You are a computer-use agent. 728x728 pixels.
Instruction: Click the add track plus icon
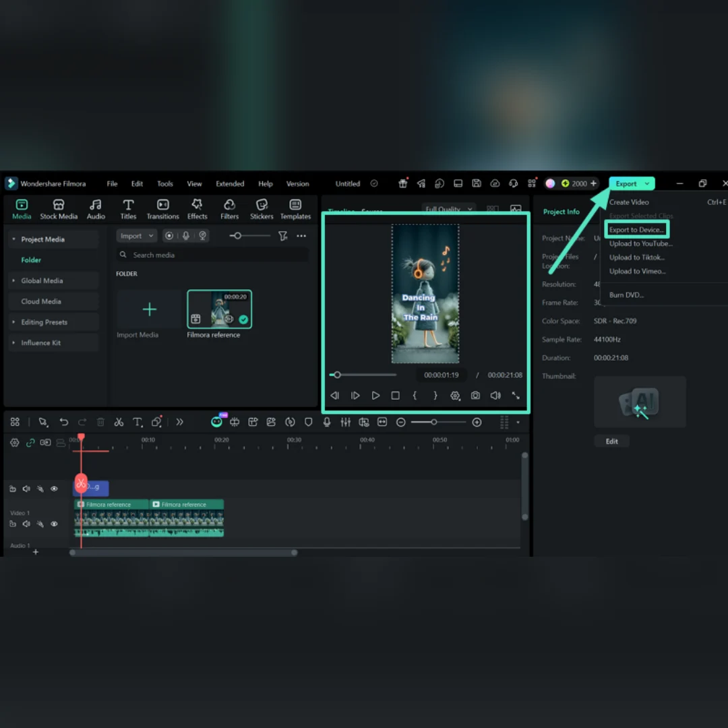coord(36,553)
